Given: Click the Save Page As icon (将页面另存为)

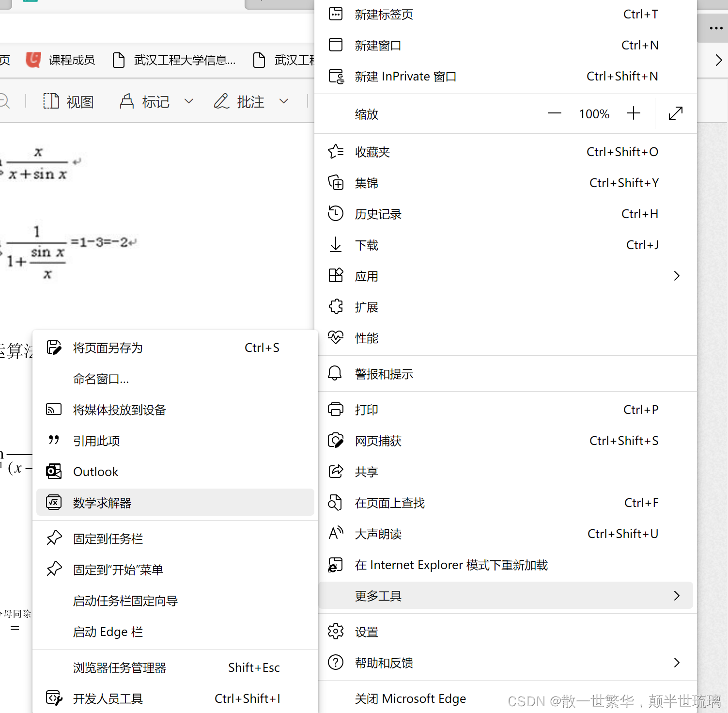Looking at the screenshot, I should point(54,348).
